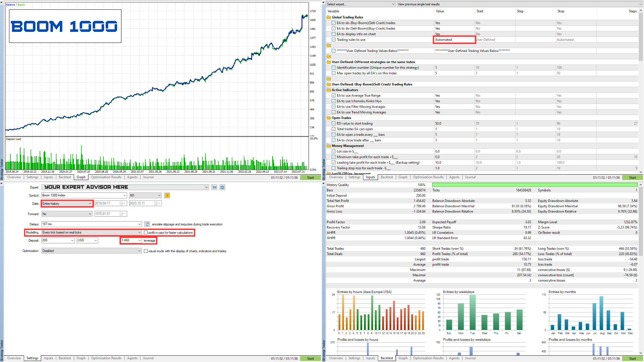
Task: Click the Total Net Profit value 1 454.62
Action: pos(419,201)
